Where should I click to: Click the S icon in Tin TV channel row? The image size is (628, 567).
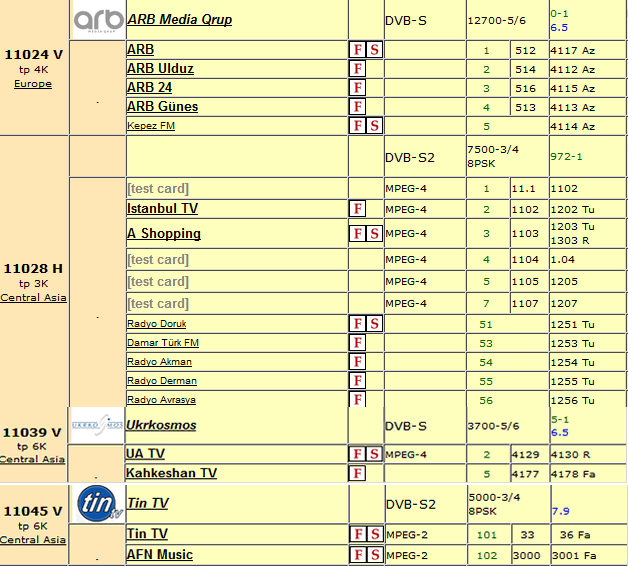coord(375,534)
